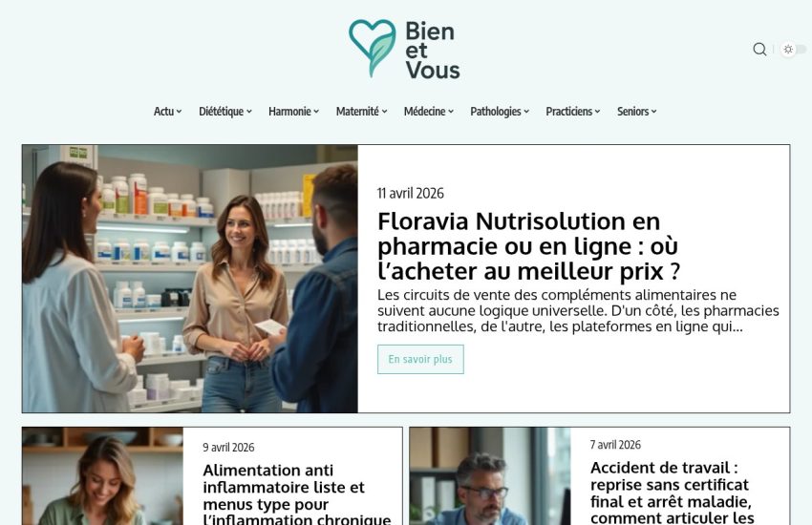Expand the Pathologies menu chevron
Screen dimensions: 812x525
[526, 112]
